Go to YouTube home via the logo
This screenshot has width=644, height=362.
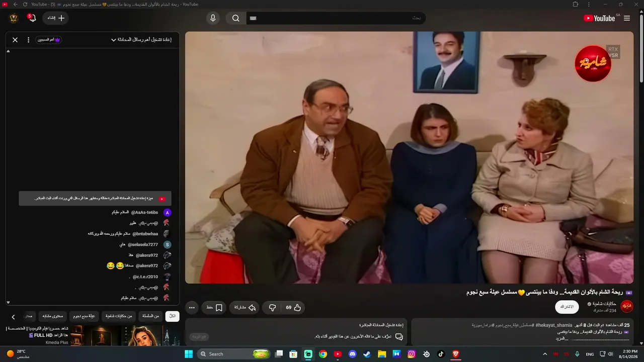click(x=600, y=18)
